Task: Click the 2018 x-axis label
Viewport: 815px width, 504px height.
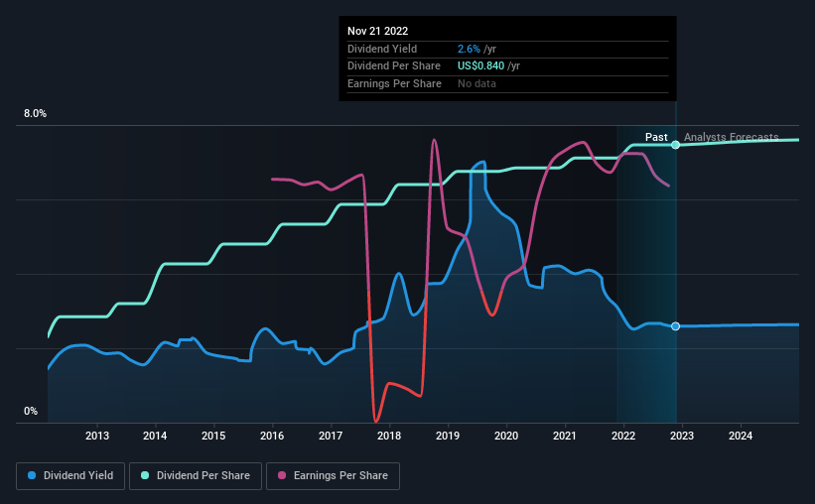Action: (x=389, y=436)
